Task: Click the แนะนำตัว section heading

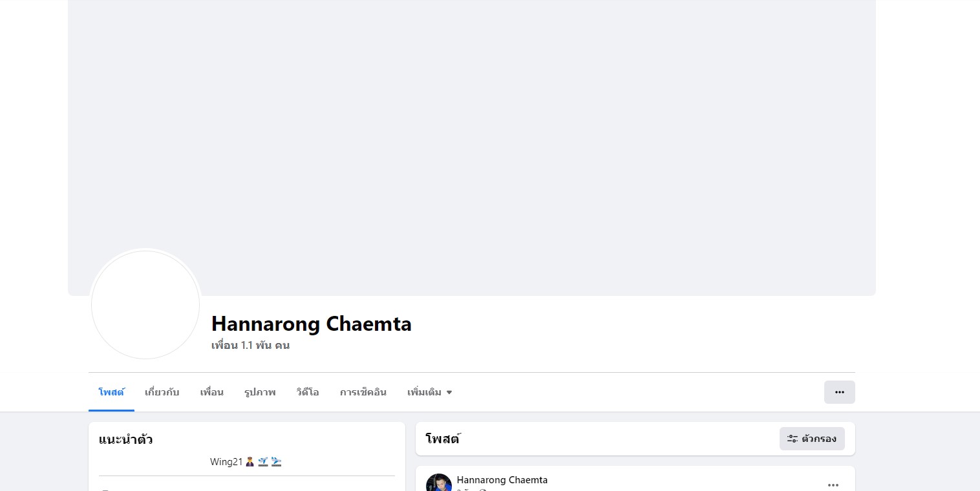Action: click(x=125, y=440)
